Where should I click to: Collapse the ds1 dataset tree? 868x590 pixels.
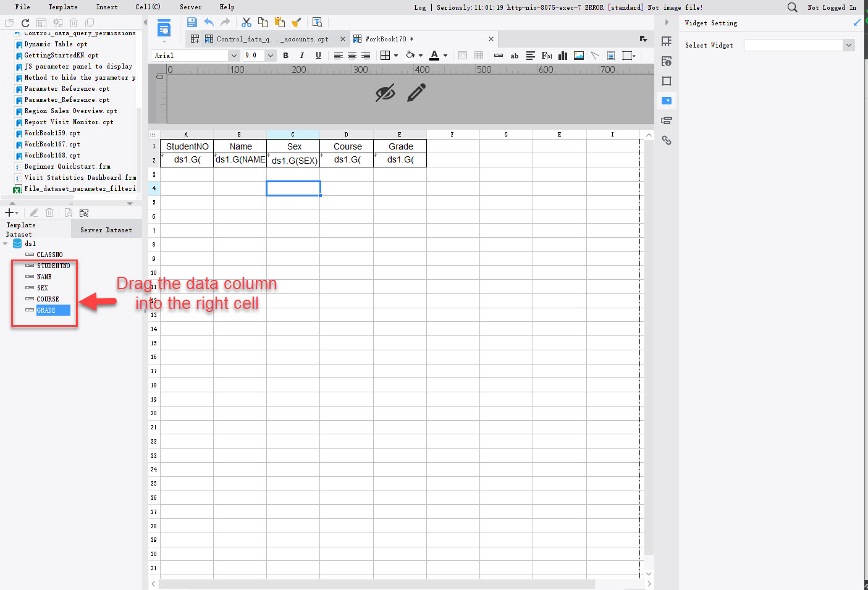pos(5,243)
